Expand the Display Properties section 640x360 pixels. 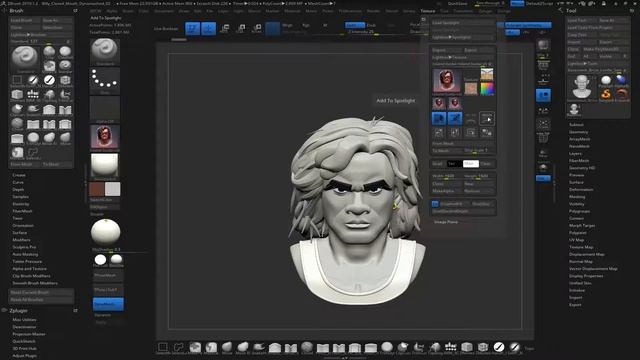pos(586,276)
